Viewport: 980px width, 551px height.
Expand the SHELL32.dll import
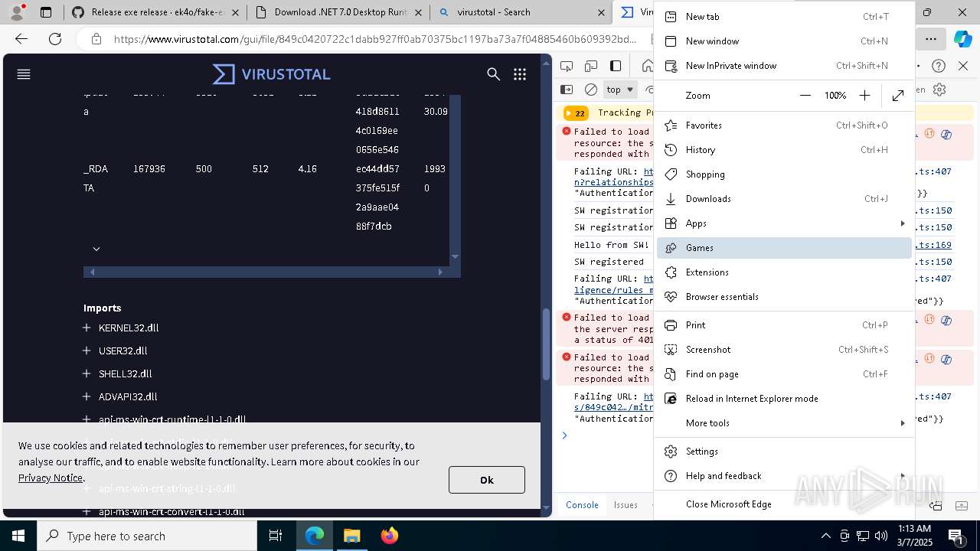click(x=87, y=373)
